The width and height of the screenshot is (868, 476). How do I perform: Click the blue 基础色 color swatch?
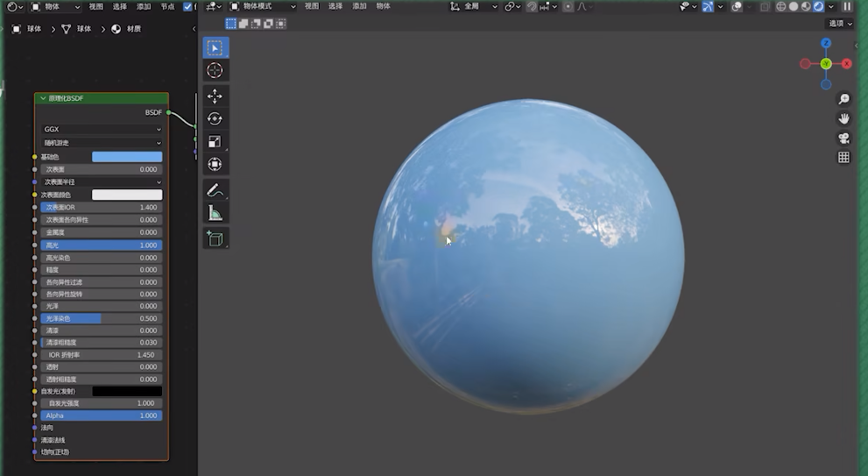127,157
